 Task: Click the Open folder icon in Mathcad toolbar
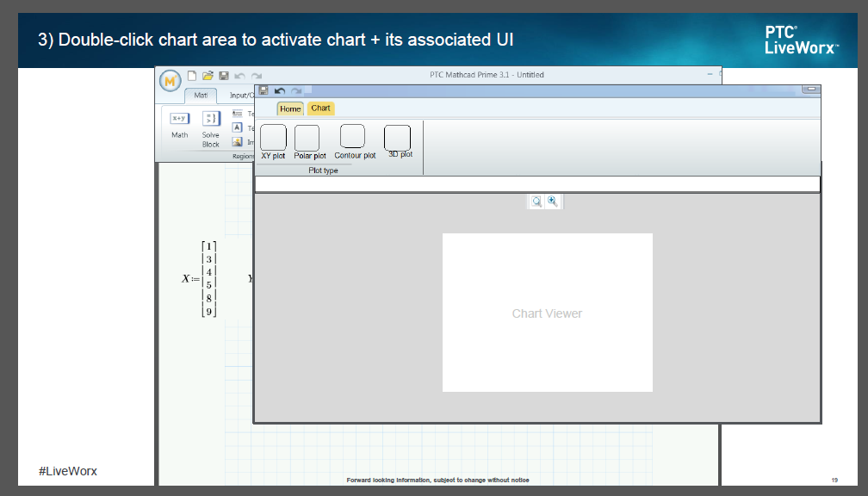(x=208, y=75)
